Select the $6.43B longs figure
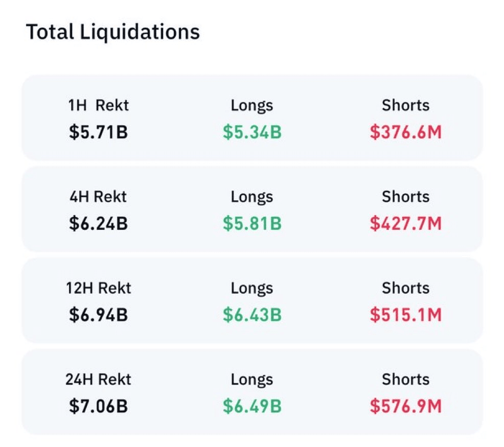Screen dimensions: 504x447 click(x=252, y=315)
